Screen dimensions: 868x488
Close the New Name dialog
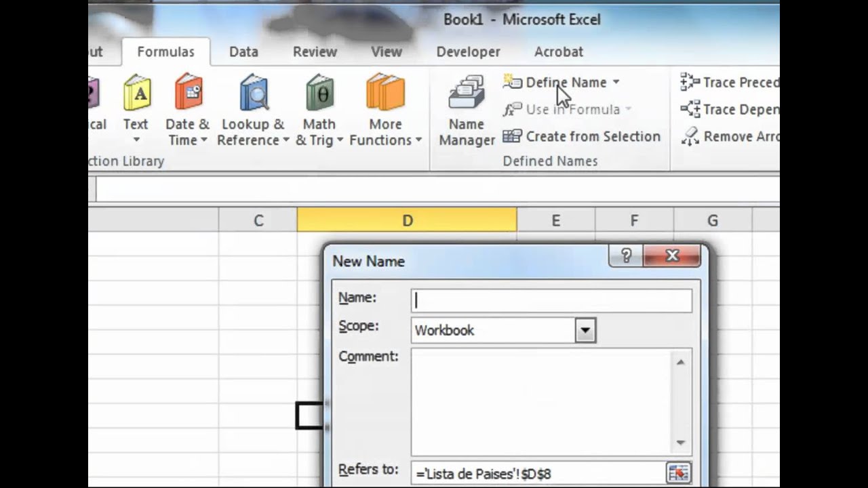coord(672,256)
